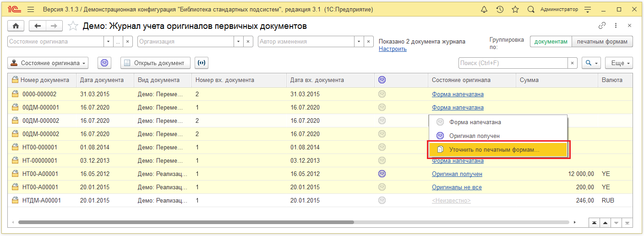Open favorites star in title bar
The image size is (644, 236).
coord(515,9)
